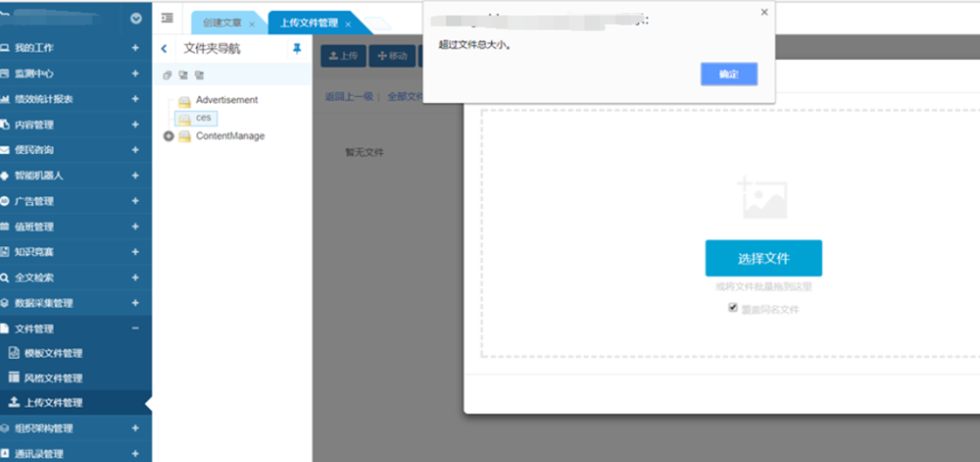The height and width of the screenshot is (462, 980).
Task: Expand 我的工作 with its plus sign
Action: click(x=135, y=47)
